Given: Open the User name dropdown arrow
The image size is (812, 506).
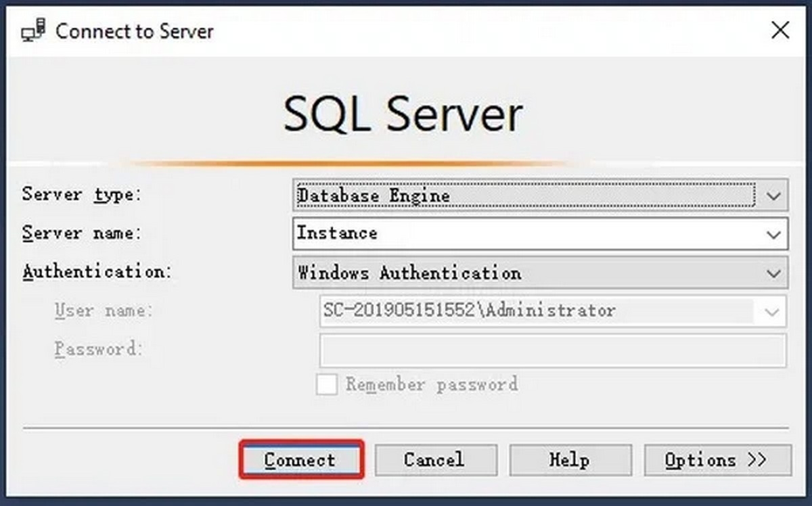Looking at the screenshot, I should tap(771, 312).
